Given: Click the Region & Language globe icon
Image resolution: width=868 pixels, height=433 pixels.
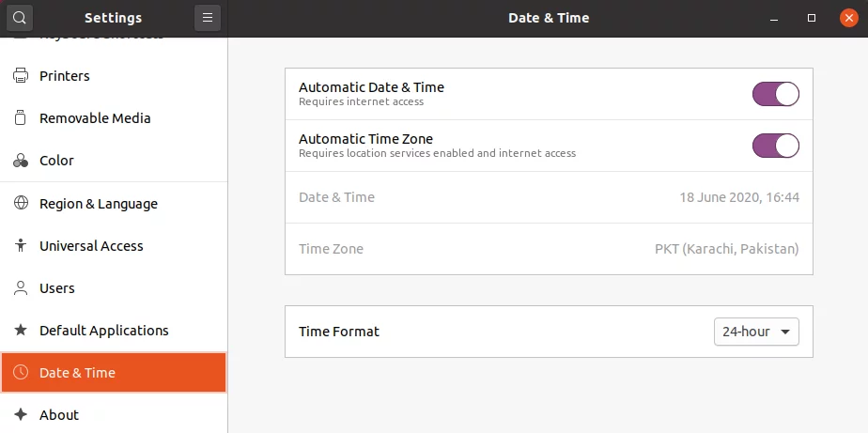Looking at the screenshot, I should 21,203.
